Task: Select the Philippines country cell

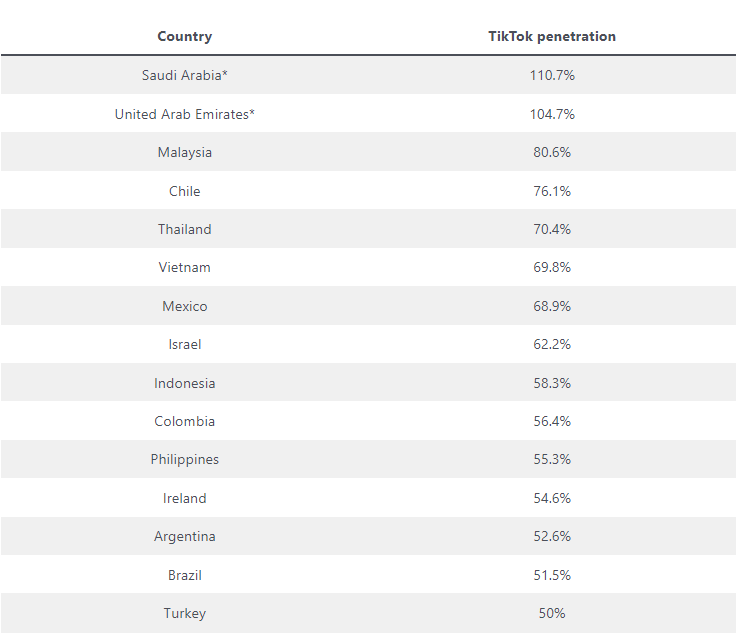Action: [x=185, y=459]
